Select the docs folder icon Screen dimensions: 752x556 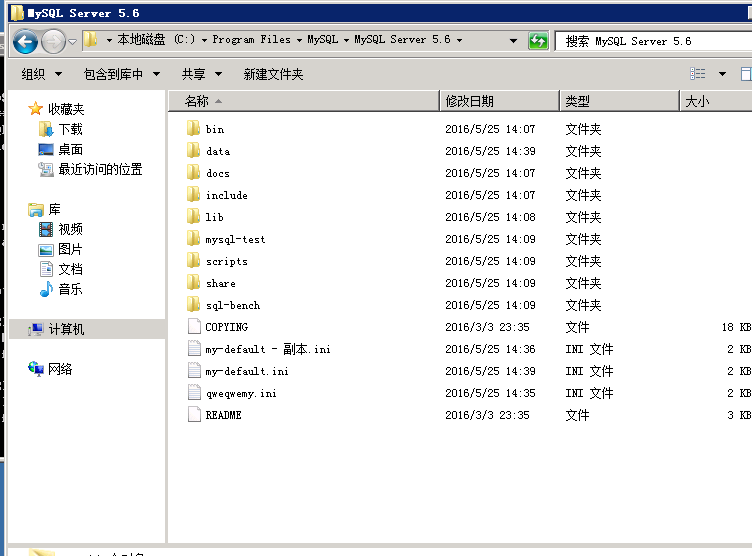point(193,173)
